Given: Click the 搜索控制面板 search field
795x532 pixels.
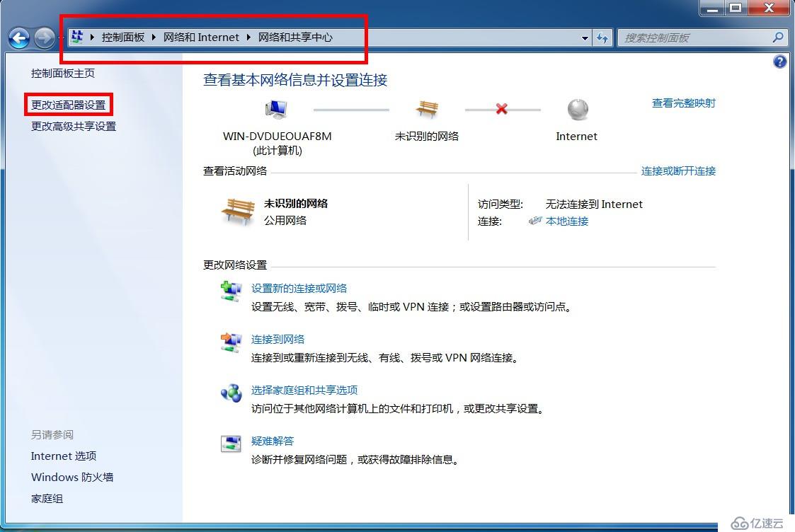Looking at the screenshot, I should (694, 37).
